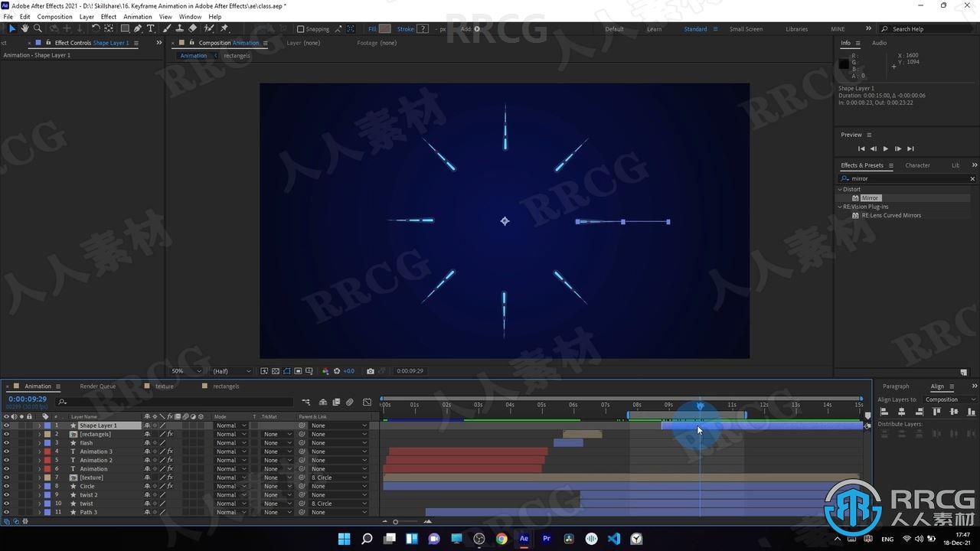Select the Roto Brush tool
The image size is (980, 551).
tap(208, 28)
